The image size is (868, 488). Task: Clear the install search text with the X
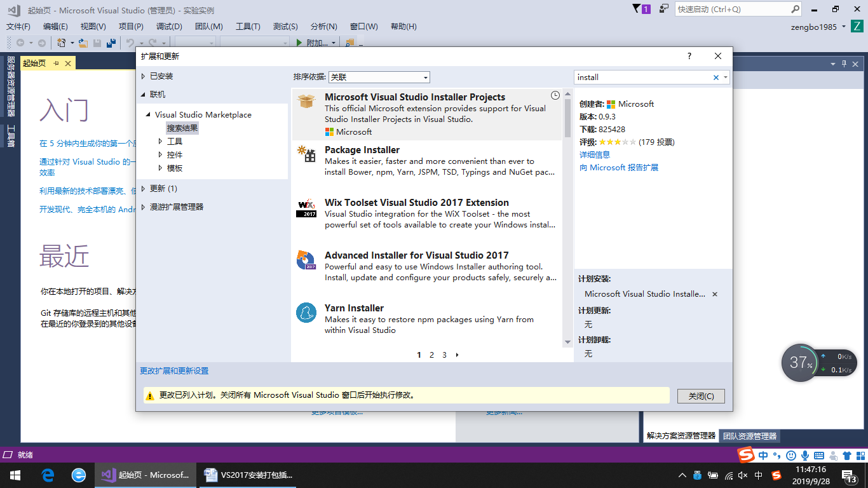point(716,78)
